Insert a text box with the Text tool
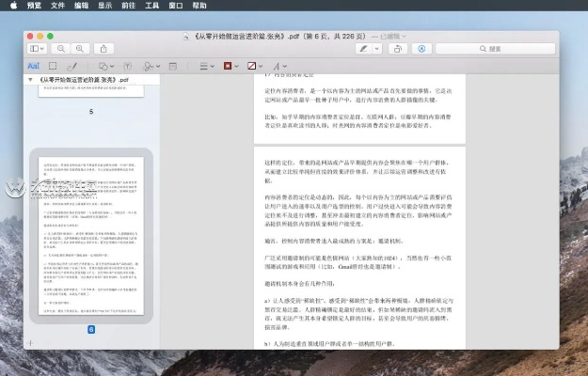 click(129, 66)
